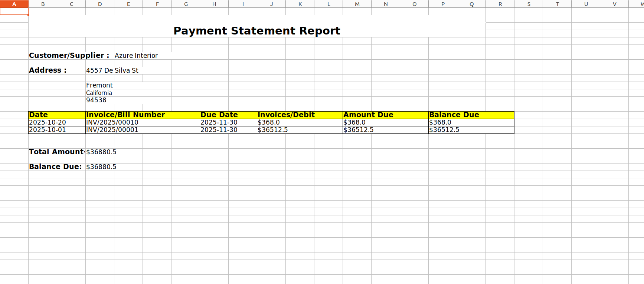Select the Balance Due: label cell
644x284 pixels.
point(57,167)
